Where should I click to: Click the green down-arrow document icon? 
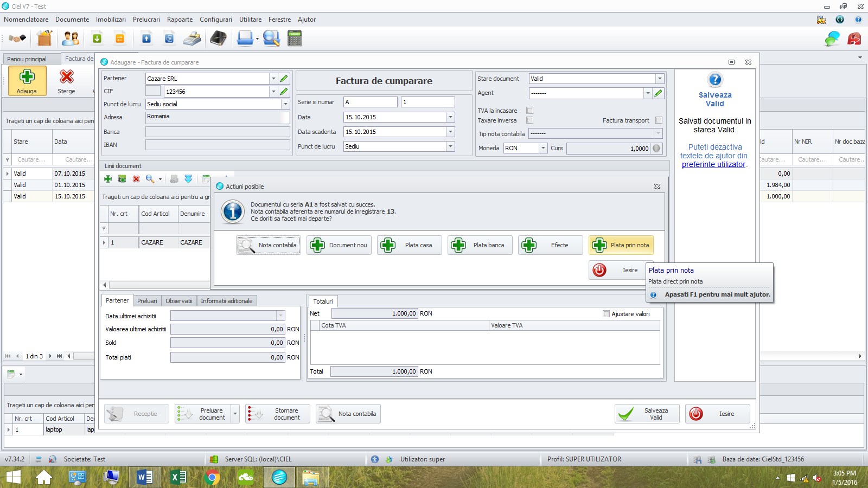[x=97, y=38]
